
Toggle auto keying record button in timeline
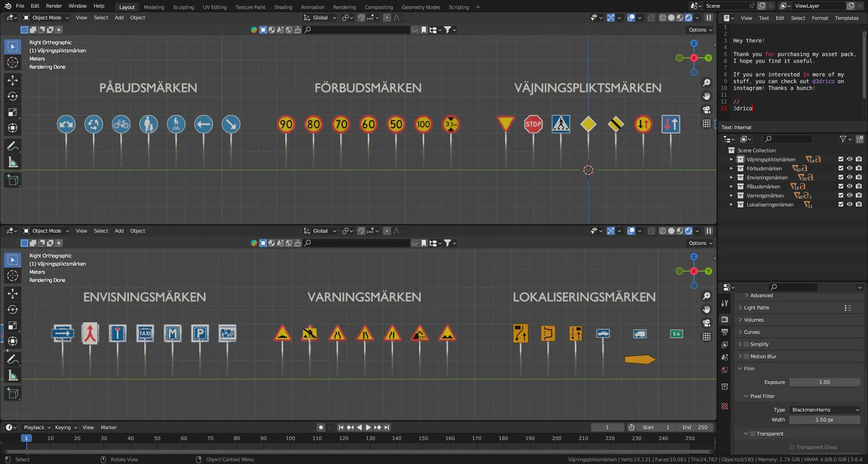pyautogui.click(x=321, y=428)
